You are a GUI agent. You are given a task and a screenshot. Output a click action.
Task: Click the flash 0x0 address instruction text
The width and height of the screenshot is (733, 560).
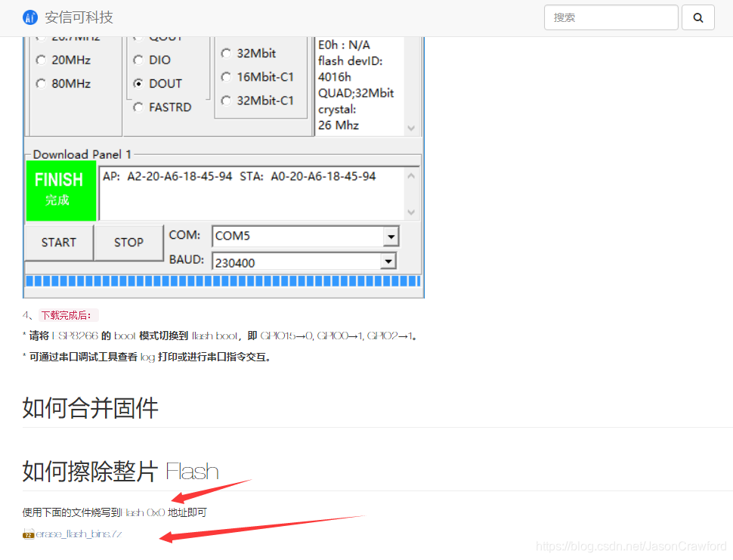115,513
